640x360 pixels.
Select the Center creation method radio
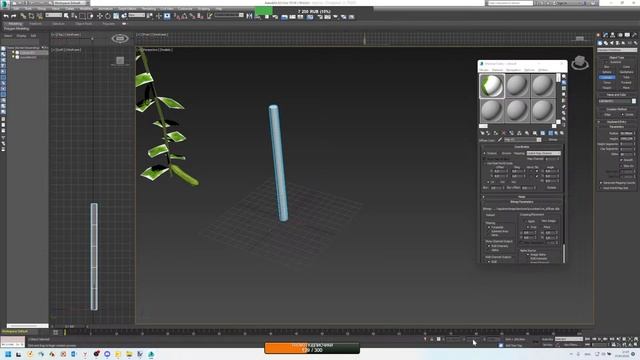coord(622,115)
